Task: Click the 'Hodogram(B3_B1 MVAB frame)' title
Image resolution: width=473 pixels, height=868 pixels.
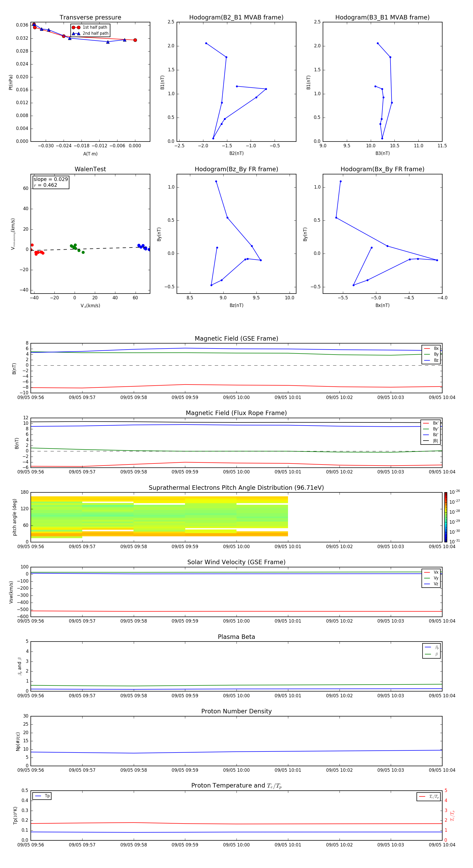Action: (x=382, y=18)
